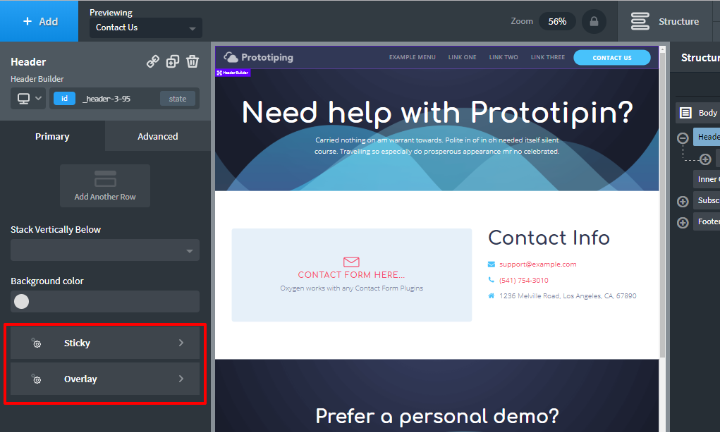This screenshot has height=432, width=720.
Task: Expand the Subsc node plus icon
Action: click(x=683, y=201)
